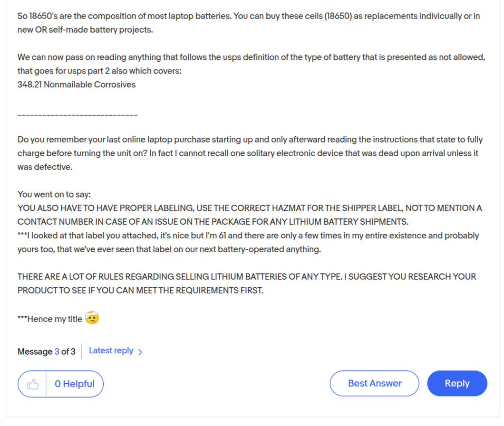Click the paragraph starting 'So 18650's are'
The width and height of the screenshot is (504, 426).
pyautogui.click(x=249, y=23)
